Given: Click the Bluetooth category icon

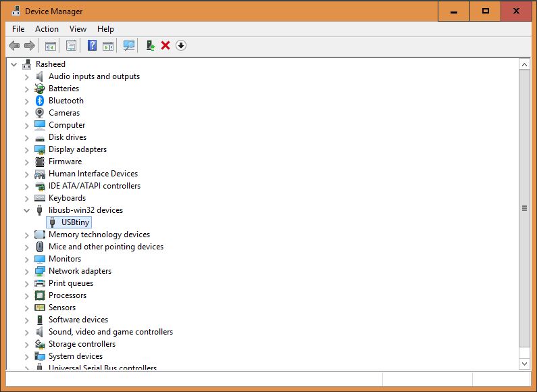Looking at the screenshot, I should click(x=40, y=101).
